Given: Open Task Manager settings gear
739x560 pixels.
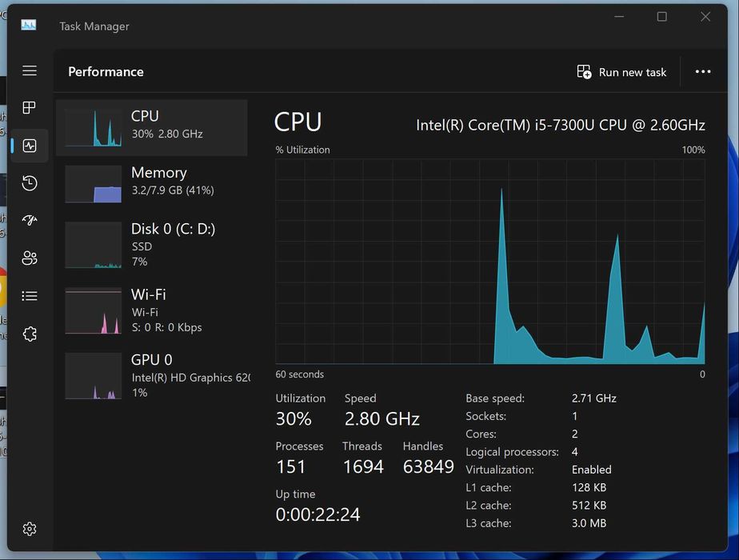Looking at the screenshot, I should tap(30, 529).
